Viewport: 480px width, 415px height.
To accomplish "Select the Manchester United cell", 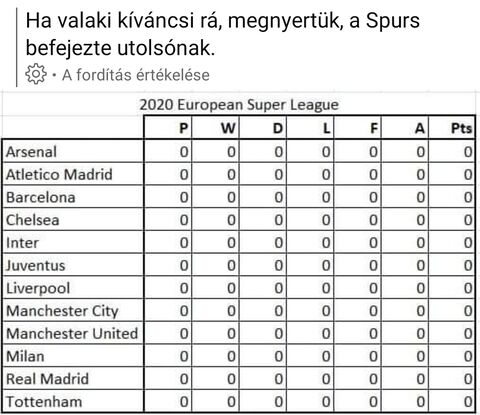I will pyautogui.click(x=73, y=333).
